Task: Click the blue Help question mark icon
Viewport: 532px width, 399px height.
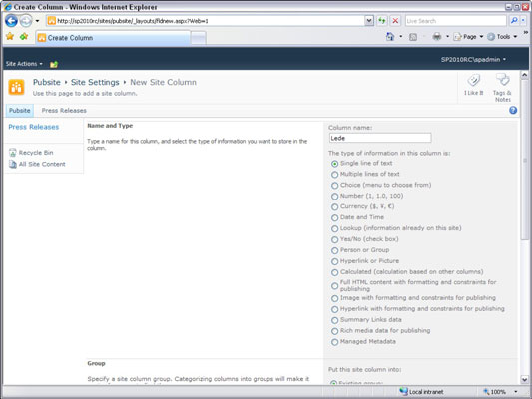Action: tap(513, 110)
